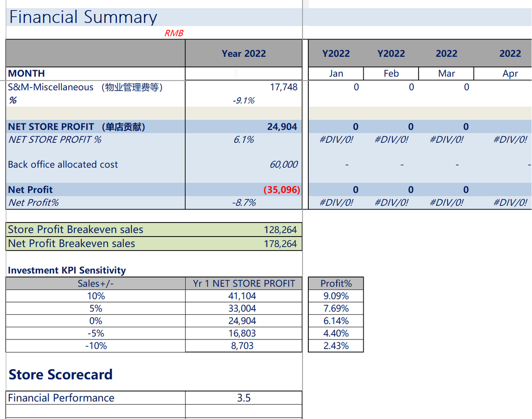Select the Financial Performance score 3.5
This screenshot has height=419, width=532.
[x=244, y=398]
